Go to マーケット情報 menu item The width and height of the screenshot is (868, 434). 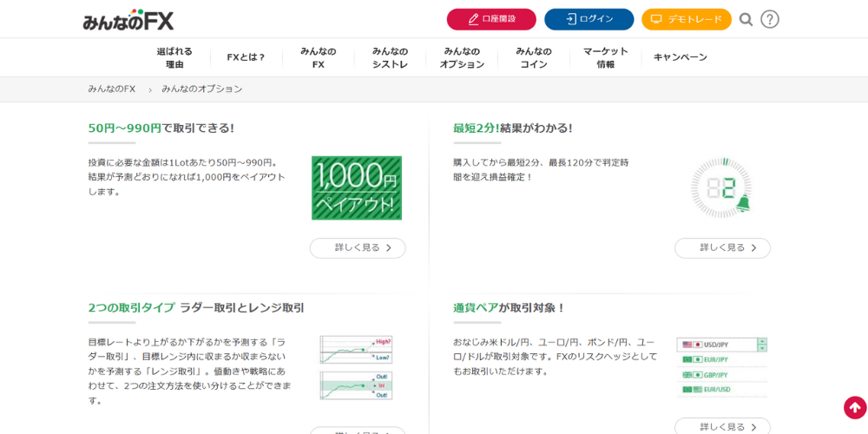[606, 57]
